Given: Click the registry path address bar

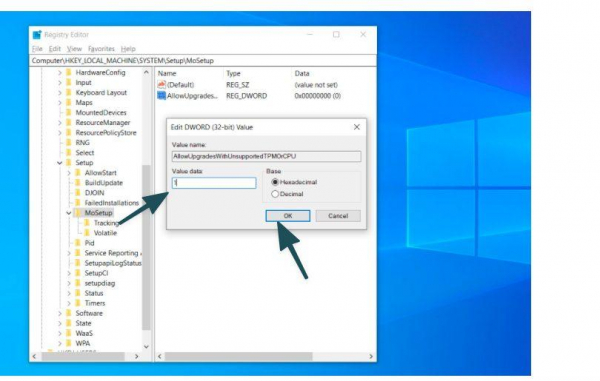Looking at the screenshot, I should pyautogui.click(x=203, y=60).
